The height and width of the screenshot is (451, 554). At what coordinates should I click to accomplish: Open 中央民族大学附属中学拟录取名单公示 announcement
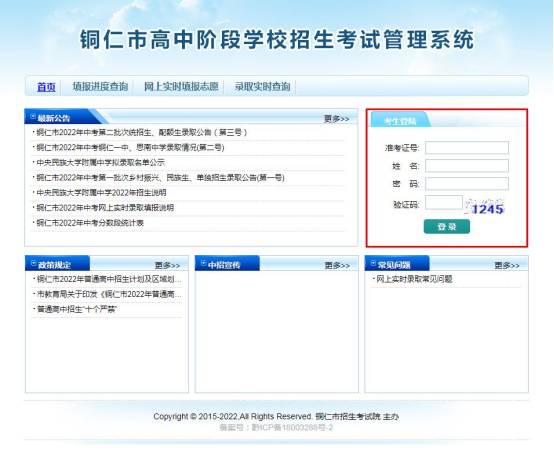(101, 163)
